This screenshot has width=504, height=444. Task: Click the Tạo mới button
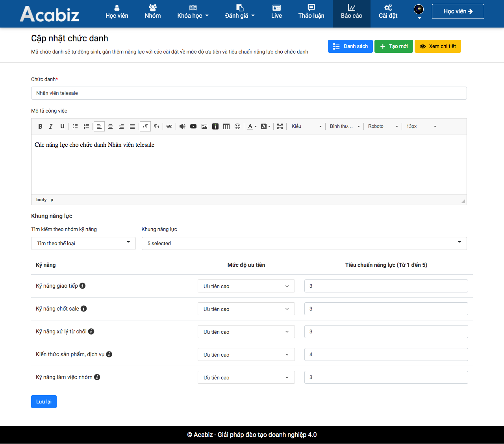394,46
